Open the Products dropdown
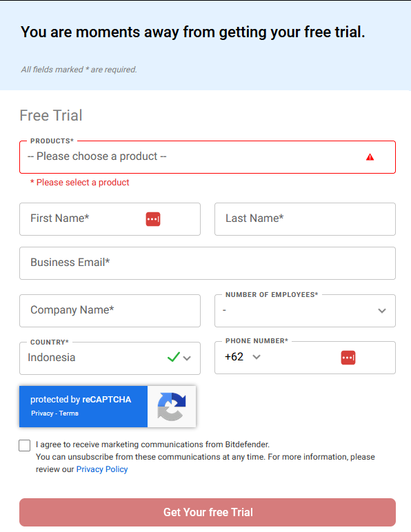Viewport: 411px width, 532px height. click(208, 157)
